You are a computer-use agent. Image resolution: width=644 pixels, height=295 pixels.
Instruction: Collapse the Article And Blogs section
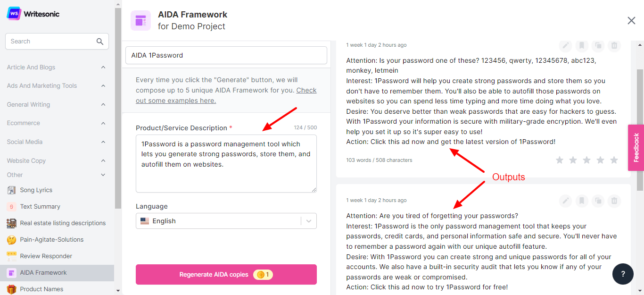tap(103, 67)
